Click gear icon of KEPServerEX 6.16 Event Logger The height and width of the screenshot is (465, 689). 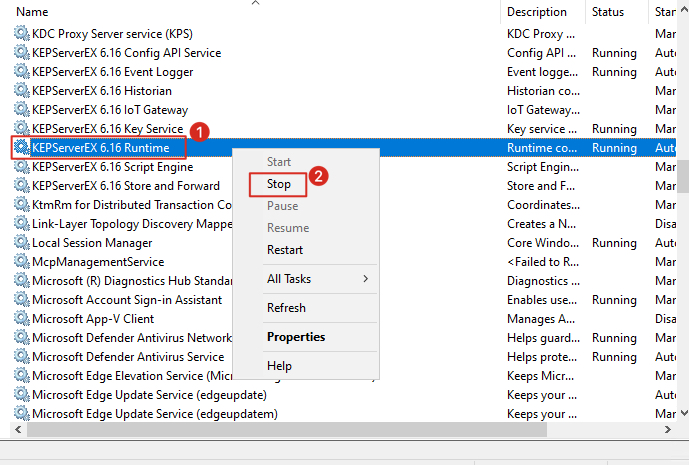(x=22, y=71)
